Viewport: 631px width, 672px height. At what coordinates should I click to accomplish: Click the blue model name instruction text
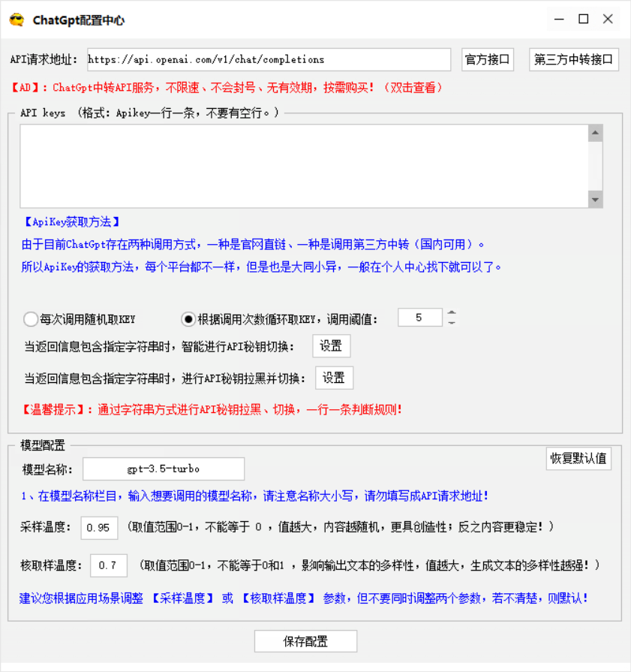(x=254, y=496)
